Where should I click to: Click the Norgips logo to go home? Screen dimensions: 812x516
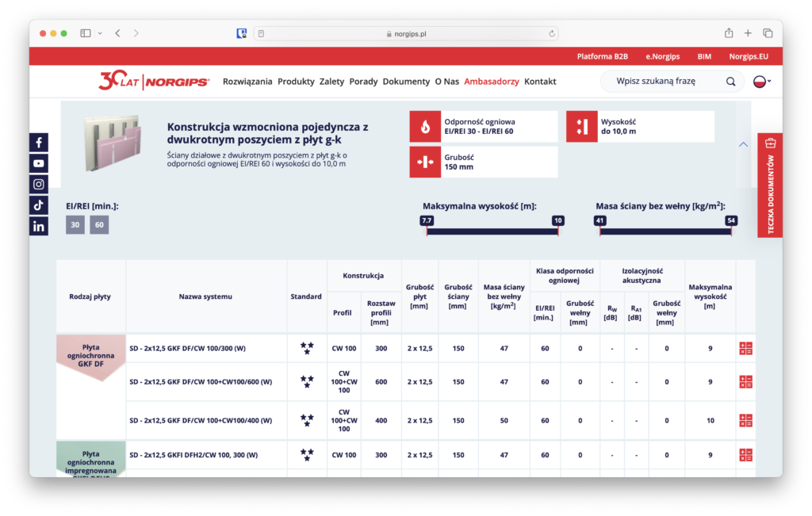click(154, 81)
